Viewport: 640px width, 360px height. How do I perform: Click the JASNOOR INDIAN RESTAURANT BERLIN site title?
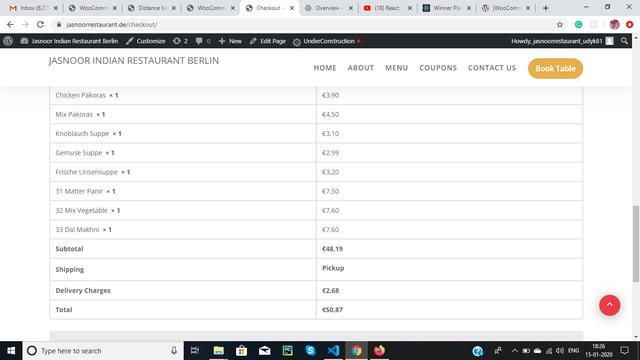[133, 60]
